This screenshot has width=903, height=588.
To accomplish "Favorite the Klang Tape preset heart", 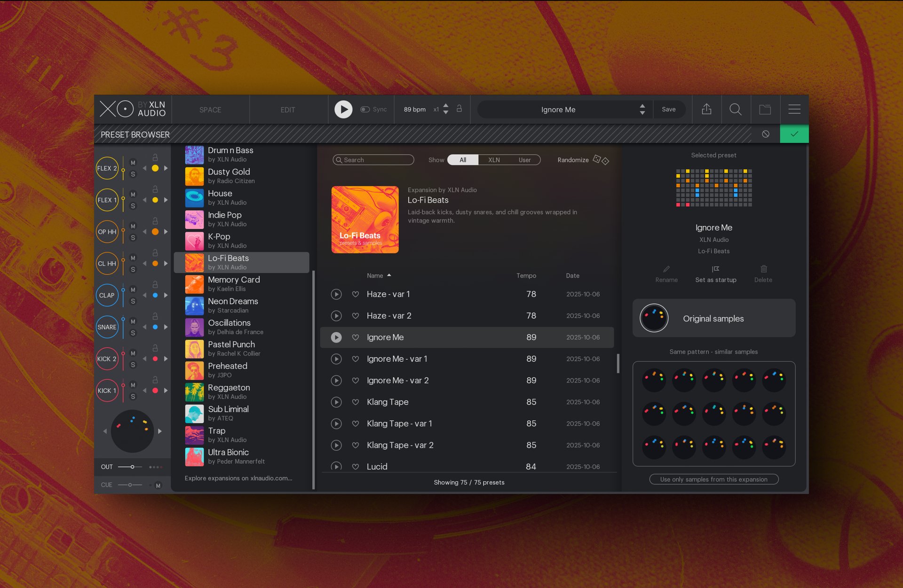I will coord(356,402).
